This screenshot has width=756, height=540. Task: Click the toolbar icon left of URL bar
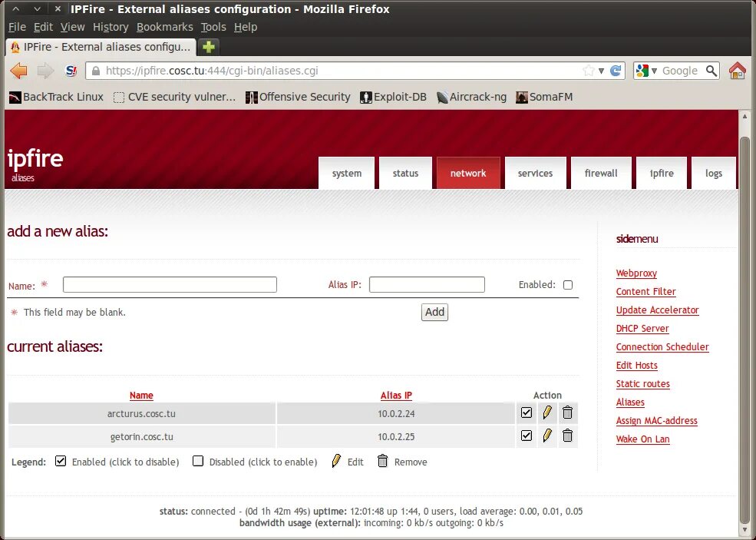pyautogui.click(x=71, y=71)
